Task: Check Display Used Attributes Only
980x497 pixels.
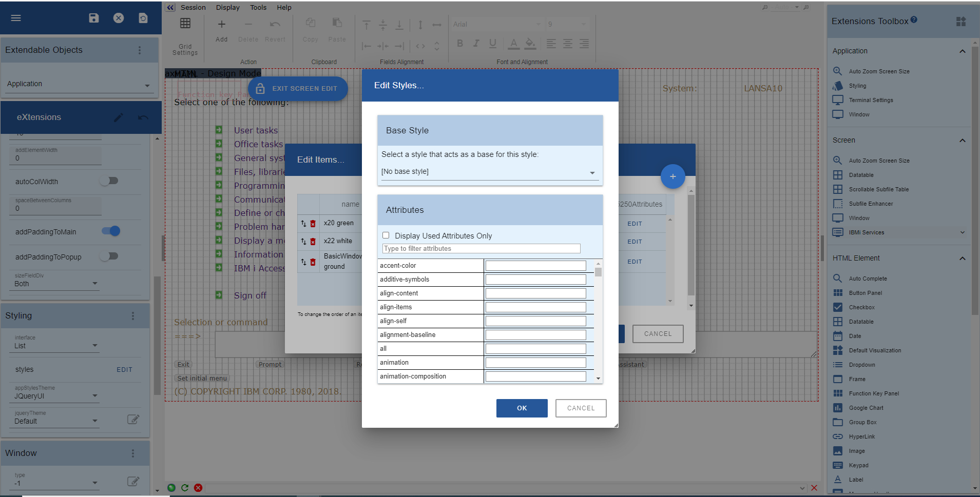Action: [x=386, y=235]
